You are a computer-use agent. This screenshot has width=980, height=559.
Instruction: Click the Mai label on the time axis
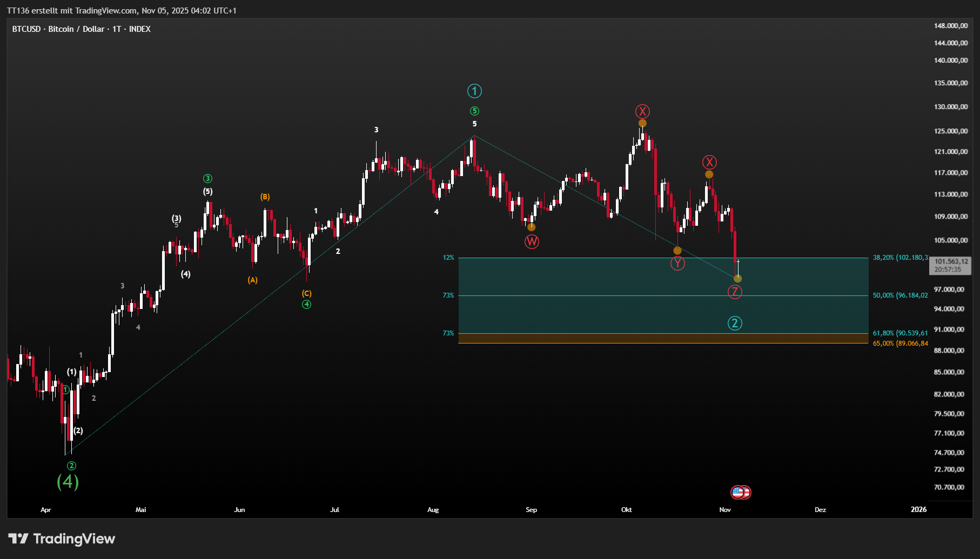(x=141, y=509)
